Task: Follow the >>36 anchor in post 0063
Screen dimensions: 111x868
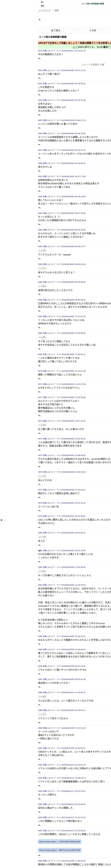Action: (42, 251)
